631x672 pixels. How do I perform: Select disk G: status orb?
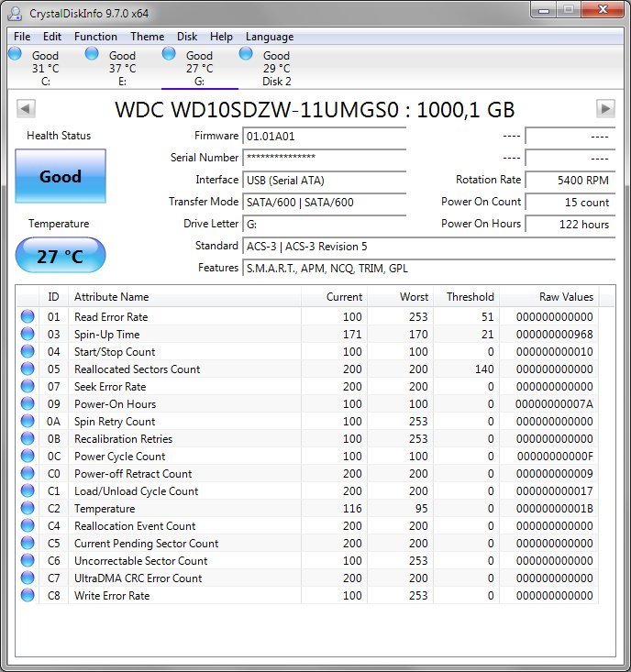point(169,53)
